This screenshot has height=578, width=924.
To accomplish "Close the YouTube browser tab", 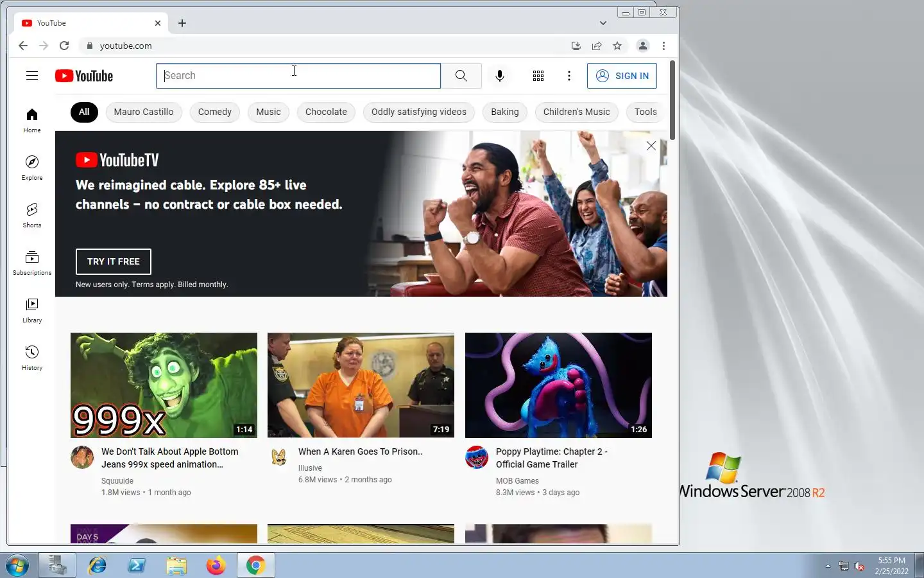I will pyautogui.click(x=158, y=23).
